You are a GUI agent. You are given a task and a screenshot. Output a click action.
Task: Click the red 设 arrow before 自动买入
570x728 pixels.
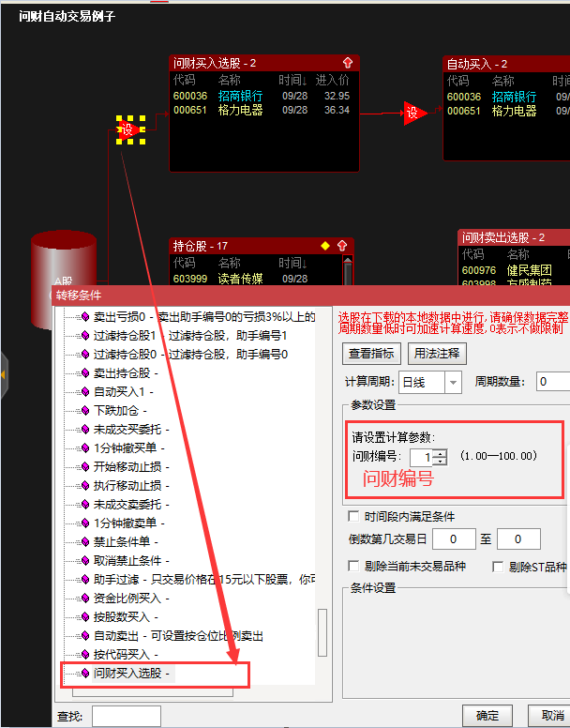point(414,114)
